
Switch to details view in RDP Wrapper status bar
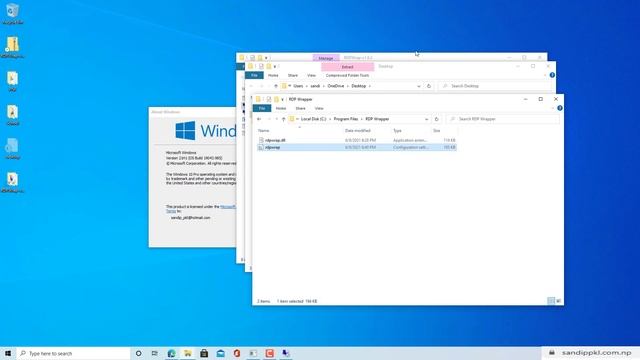[x=551, y=301]
